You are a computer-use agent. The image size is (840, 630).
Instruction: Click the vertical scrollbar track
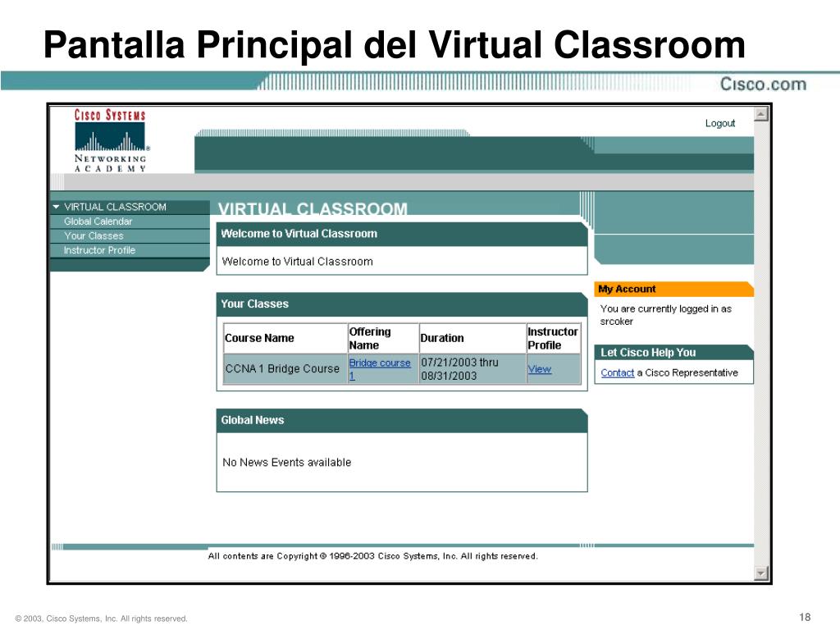(761, 343)
